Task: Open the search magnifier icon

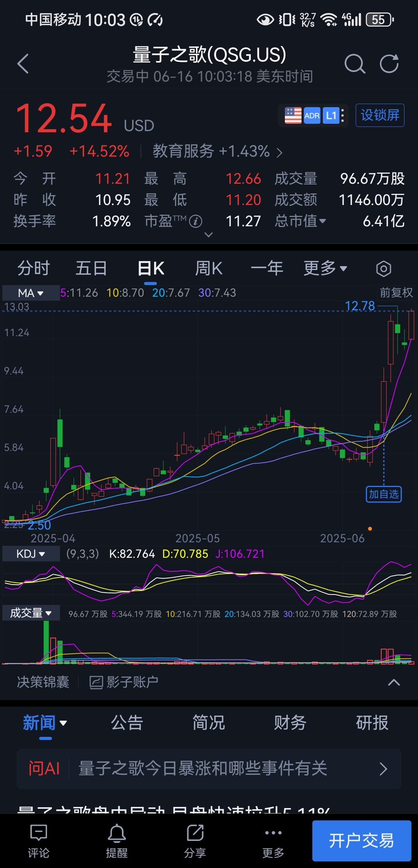Action: (x=355, y=64)
